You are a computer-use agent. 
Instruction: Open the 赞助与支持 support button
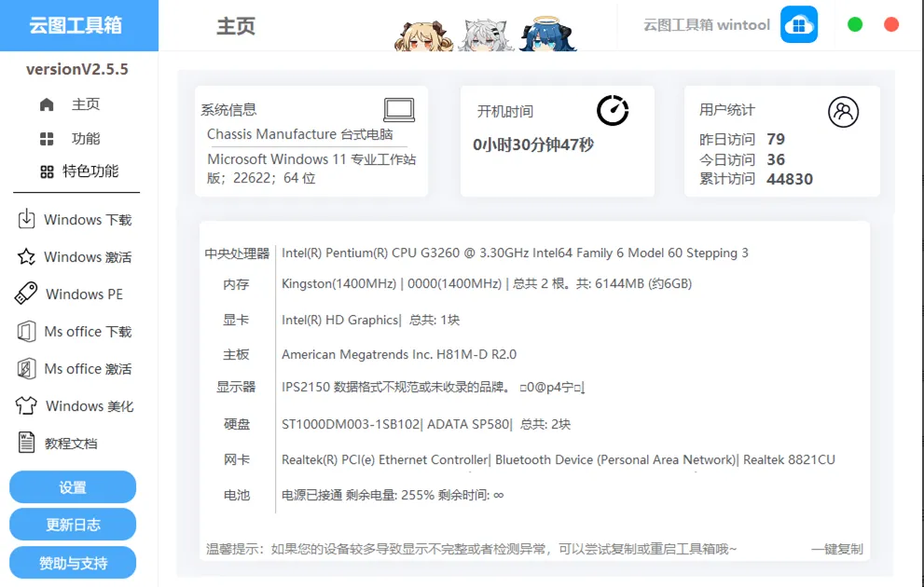72,562
